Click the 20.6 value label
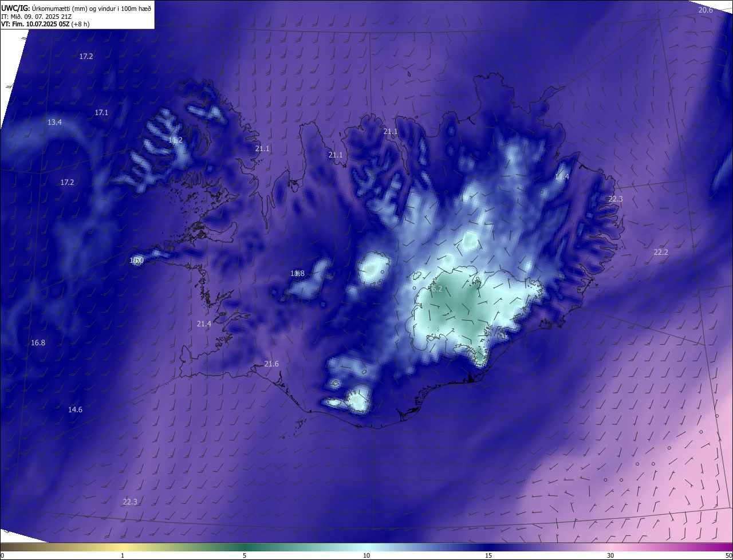 (x=706, y=10)
